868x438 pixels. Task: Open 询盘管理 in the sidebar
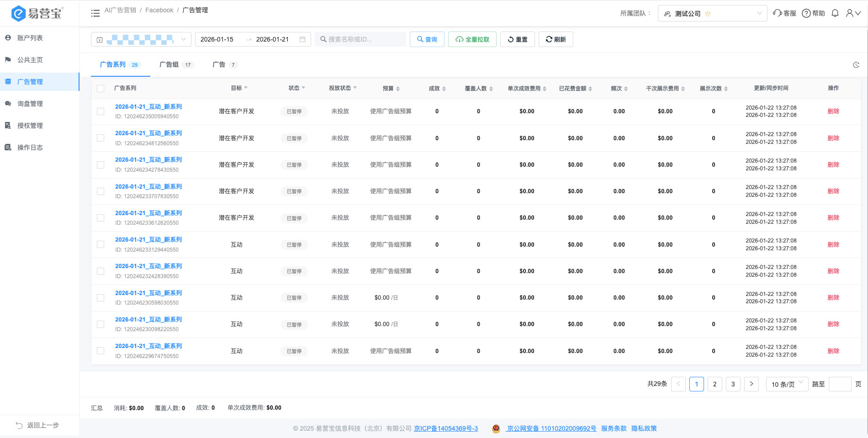pyautogui.click(x=30, y=104)
